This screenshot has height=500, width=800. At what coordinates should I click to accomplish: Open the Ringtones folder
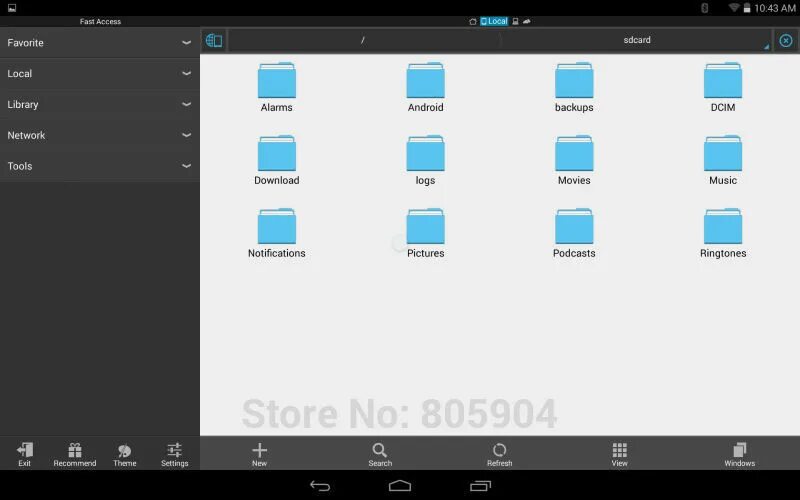723,233
